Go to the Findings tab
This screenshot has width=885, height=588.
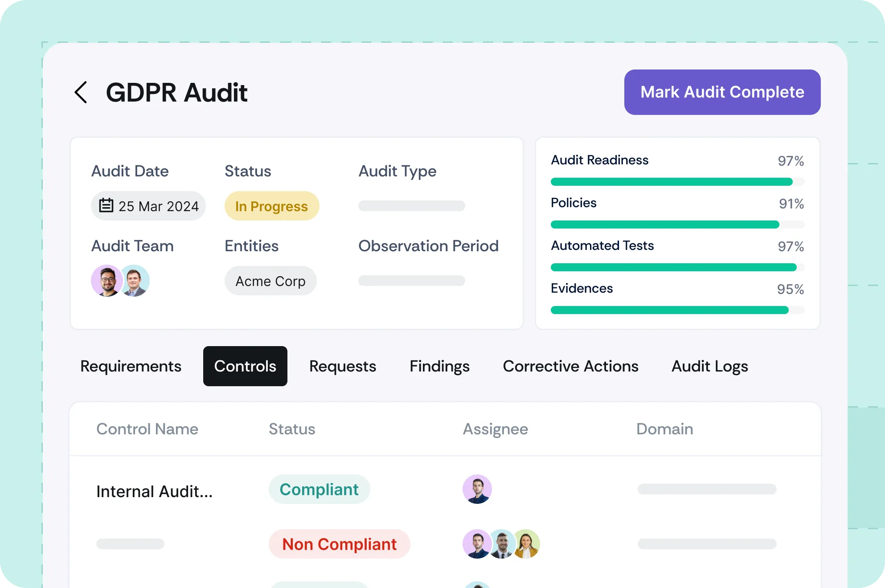[x=439, y=366]
